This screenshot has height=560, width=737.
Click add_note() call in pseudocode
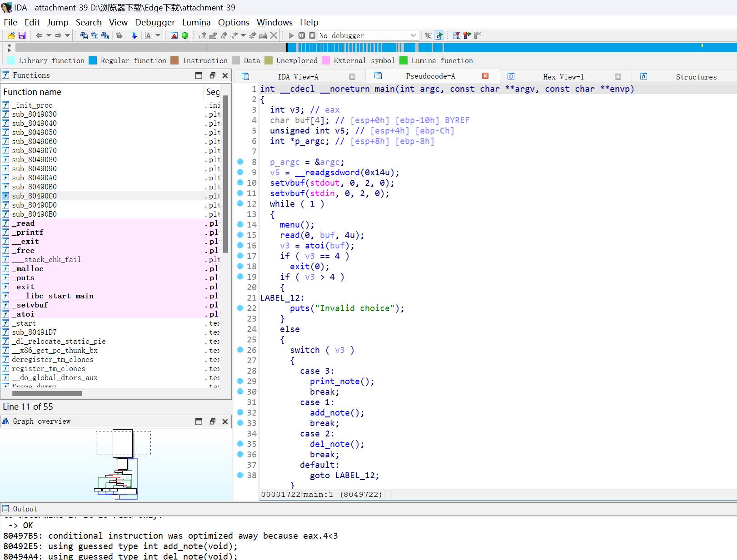[337, 413]
